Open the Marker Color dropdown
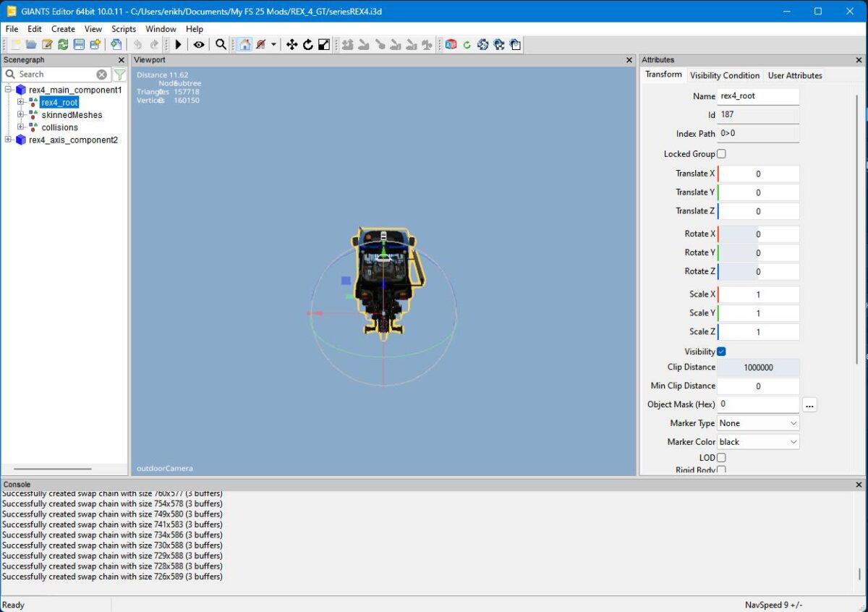This screenshot has height=612, width=868. 758,442
